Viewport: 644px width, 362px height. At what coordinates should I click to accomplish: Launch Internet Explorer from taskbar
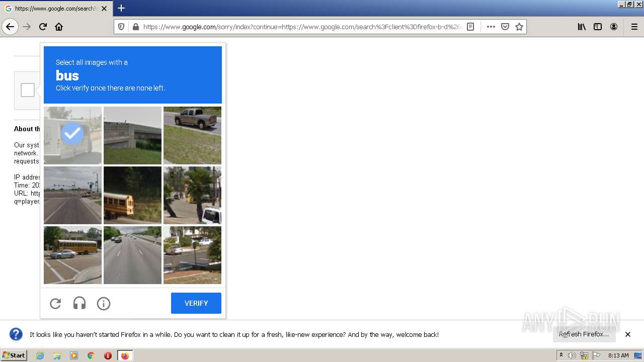[40, 355]
